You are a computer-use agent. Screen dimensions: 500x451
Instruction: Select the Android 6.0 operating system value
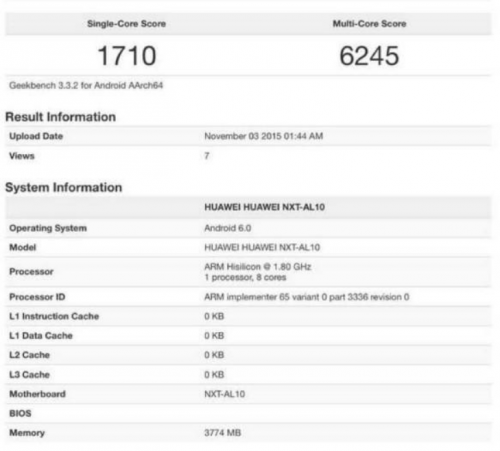point(228,228)
